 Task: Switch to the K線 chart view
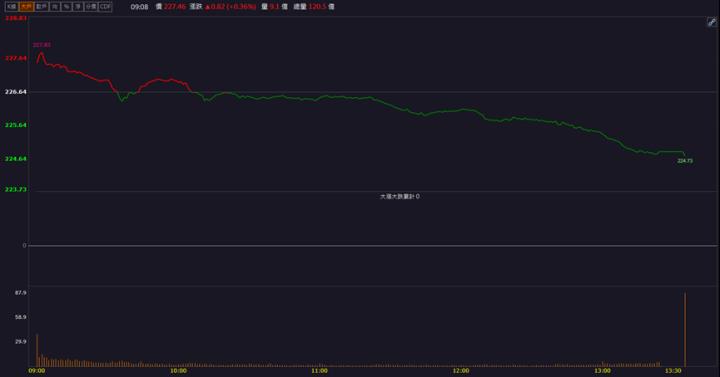pos(11,6)
